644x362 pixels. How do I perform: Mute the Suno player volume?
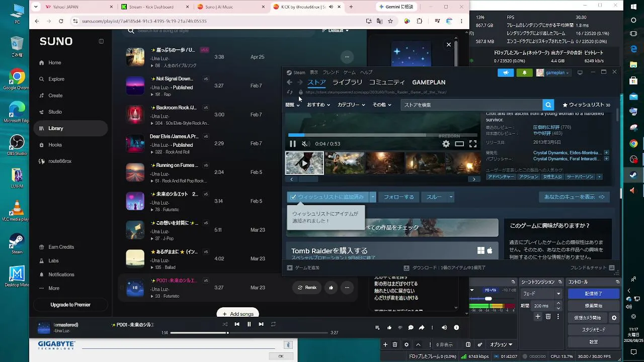click(x=444, y=328)
